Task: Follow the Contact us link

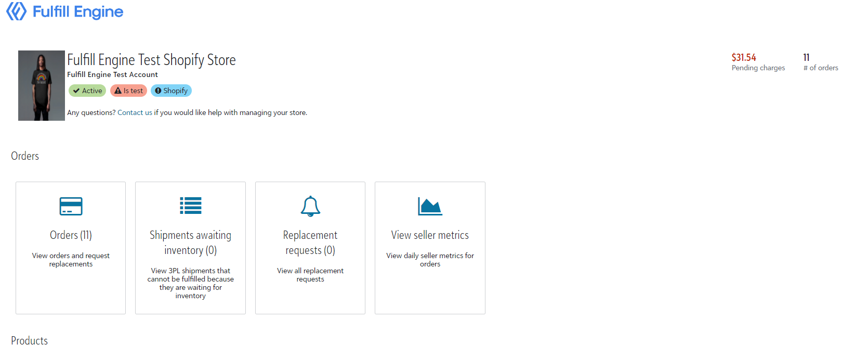Action: (135, 112)
